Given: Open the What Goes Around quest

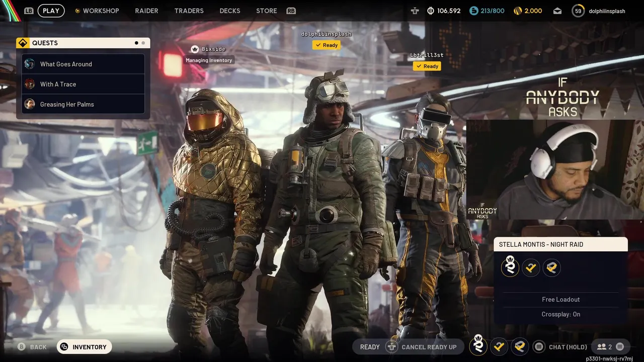Looking at the screenshot, I should [x=83, y=64].
